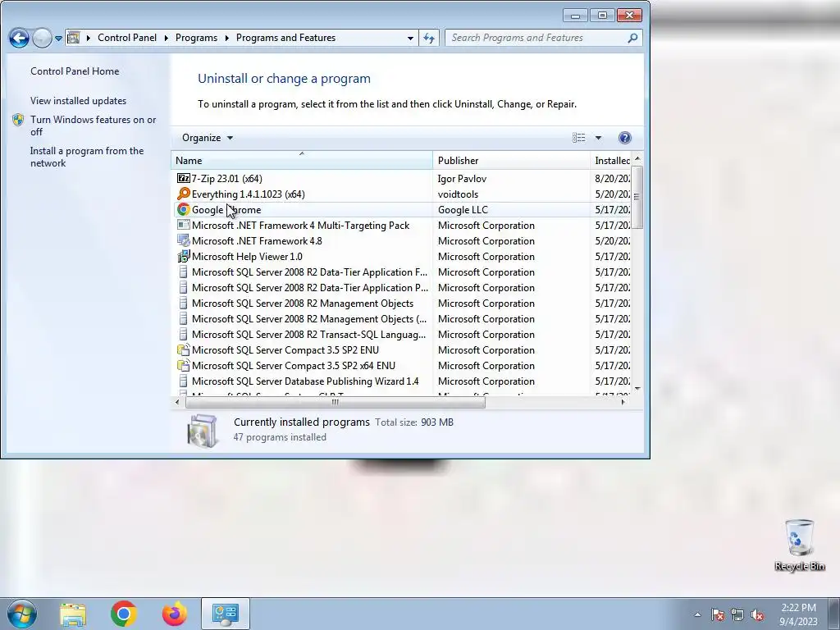Click the magnifier search icon

coord(632,38)
